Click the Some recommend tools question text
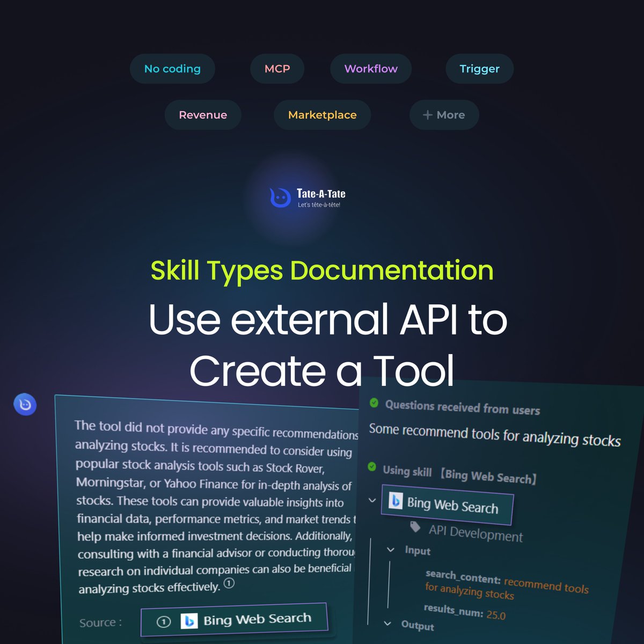Viewport: 644px width, 644px height. (x=495, y=435)
